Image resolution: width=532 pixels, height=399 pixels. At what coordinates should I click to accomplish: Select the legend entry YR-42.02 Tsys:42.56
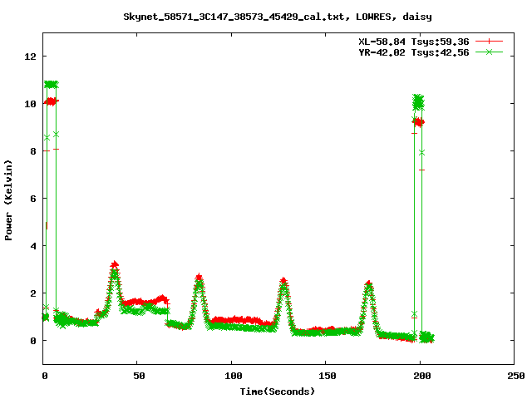(x=414, y=52)
